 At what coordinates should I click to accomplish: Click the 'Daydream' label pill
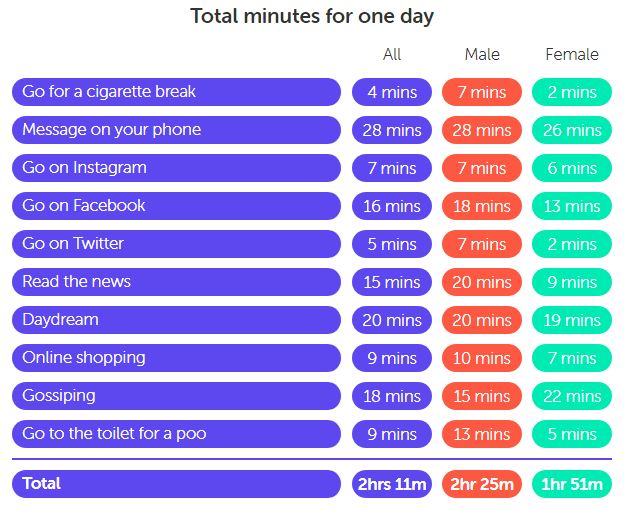176,320
